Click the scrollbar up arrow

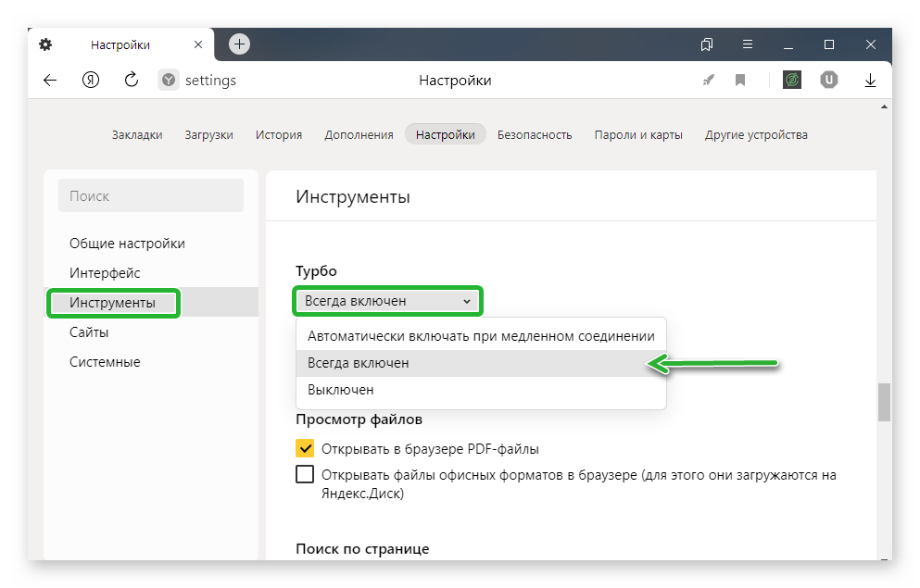point(884,107)
